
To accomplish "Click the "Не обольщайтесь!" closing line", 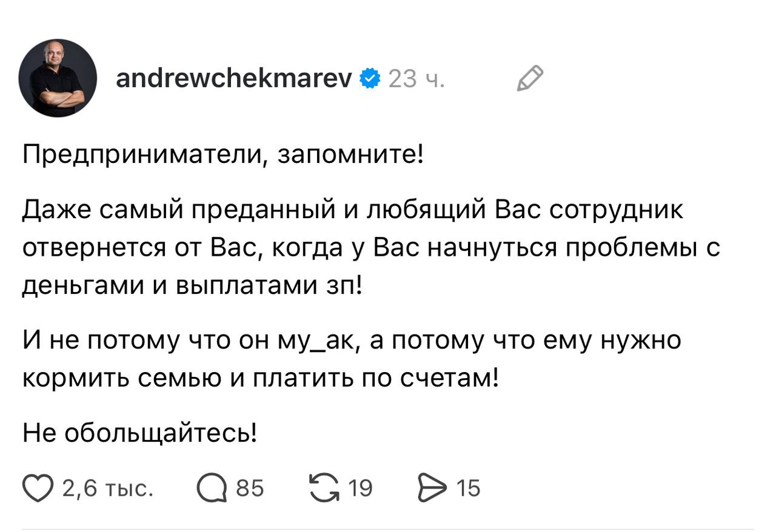I will [141, 432].
